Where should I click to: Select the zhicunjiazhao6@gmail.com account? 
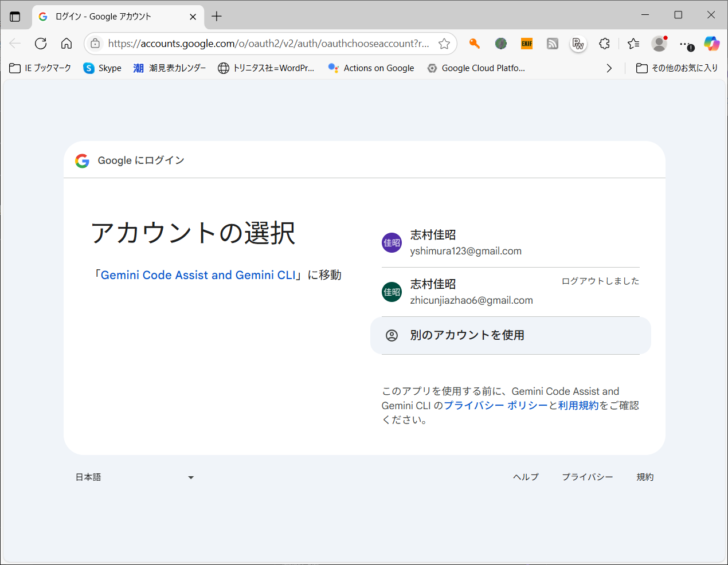(x=511, y=292)
